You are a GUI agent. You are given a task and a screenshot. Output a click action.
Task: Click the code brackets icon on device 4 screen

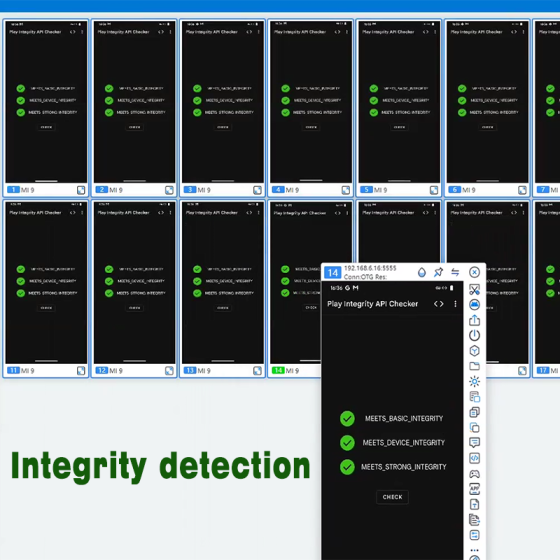point(337,32)
